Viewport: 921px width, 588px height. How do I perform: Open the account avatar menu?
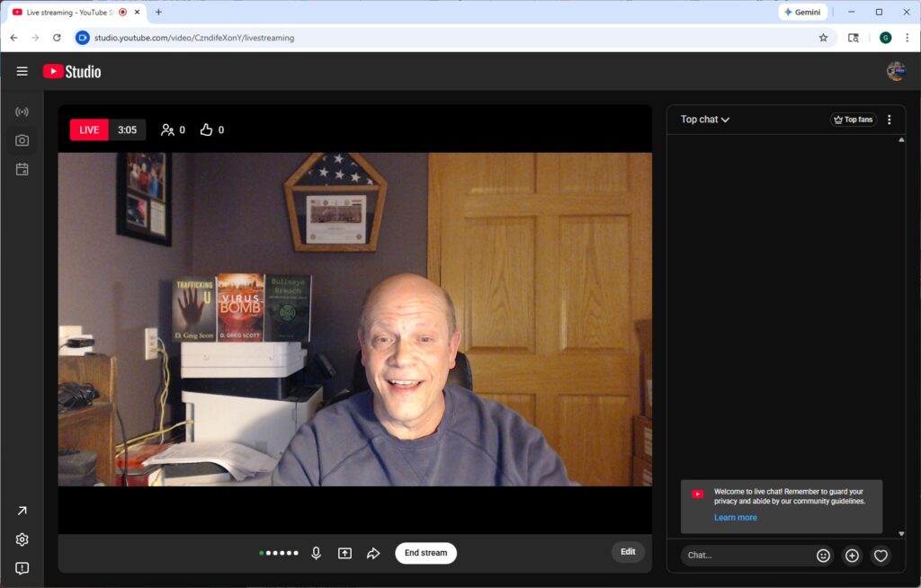click(896, 71)
